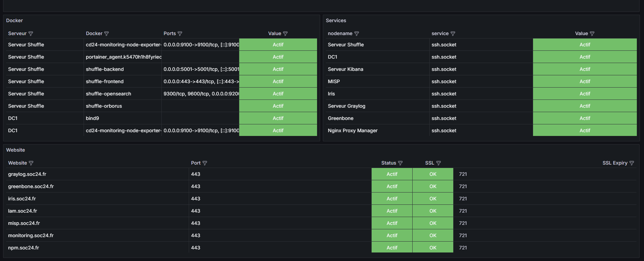Click ssh.socket in the Serveur Kibana row
This screenshot has height=261, width=644.
pyautogui.click(x=481, y=69)
